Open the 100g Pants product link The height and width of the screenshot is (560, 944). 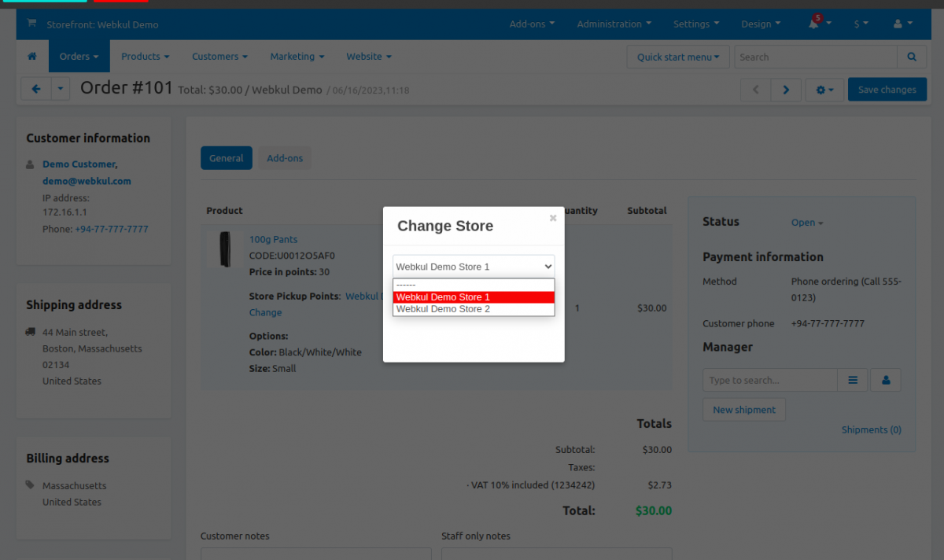(x=274, y=239)
